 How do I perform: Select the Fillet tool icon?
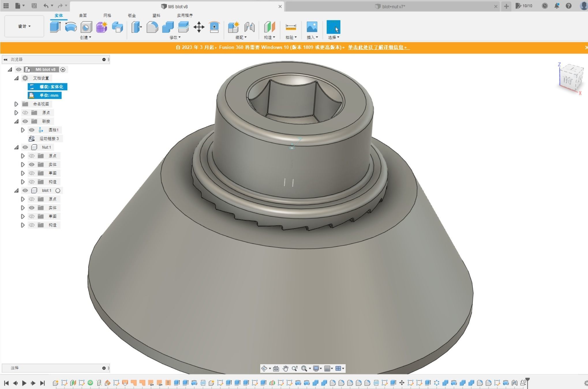pyautogui.click(x=152, y=27)
